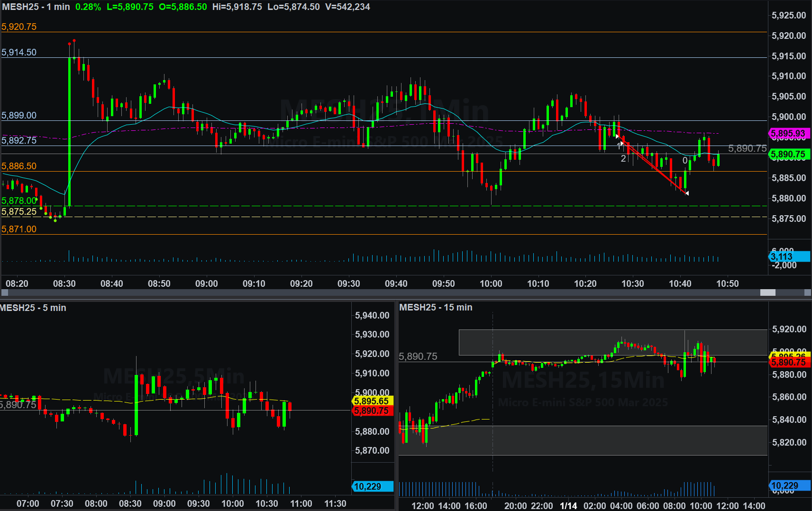Image resolution: width=812 pixels, height=511 pixels.
Task: Click the white arrow marker at the red trendline's lower end
Action: [687, 193]
